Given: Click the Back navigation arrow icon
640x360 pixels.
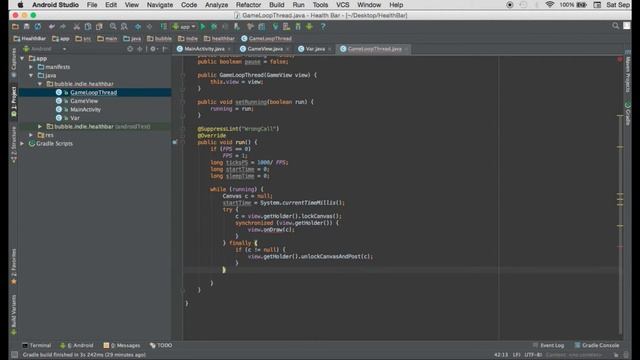Looking at the screenshot, I should click(138, 27).
